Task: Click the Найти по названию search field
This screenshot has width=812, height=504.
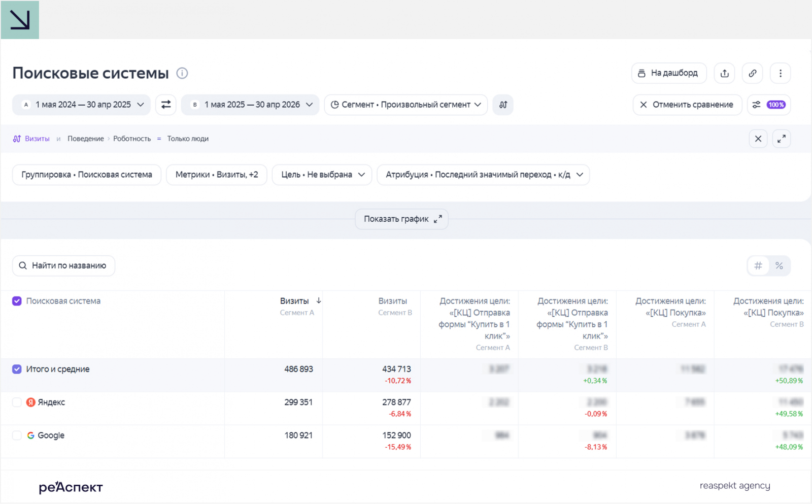Action: point(63,265)
